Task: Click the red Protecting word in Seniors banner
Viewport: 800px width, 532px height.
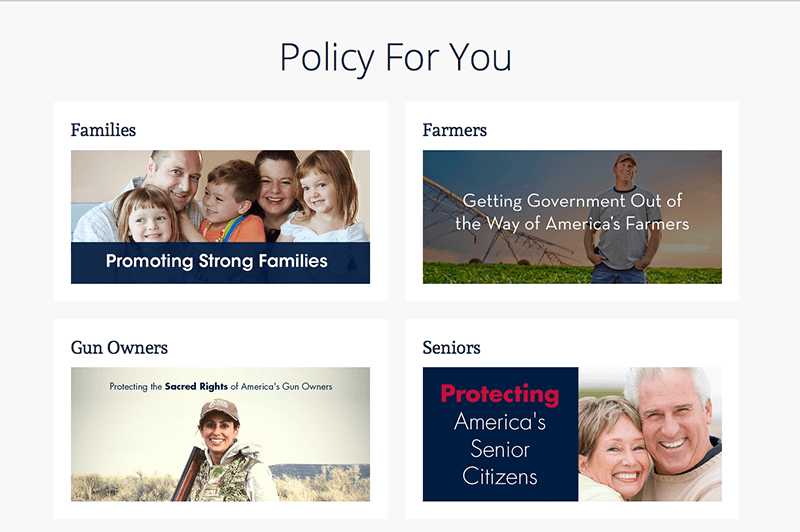Action: tap(500, 394)
